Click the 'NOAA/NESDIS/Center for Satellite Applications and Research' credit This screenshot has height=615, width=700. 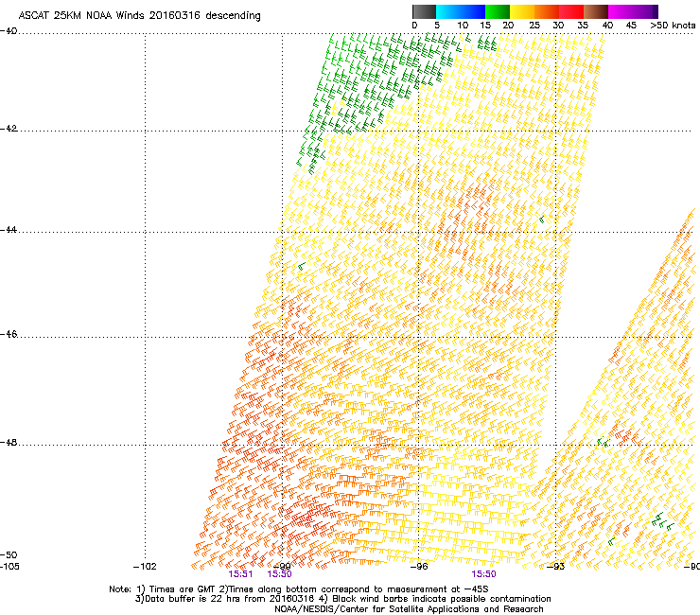point(409,609)
